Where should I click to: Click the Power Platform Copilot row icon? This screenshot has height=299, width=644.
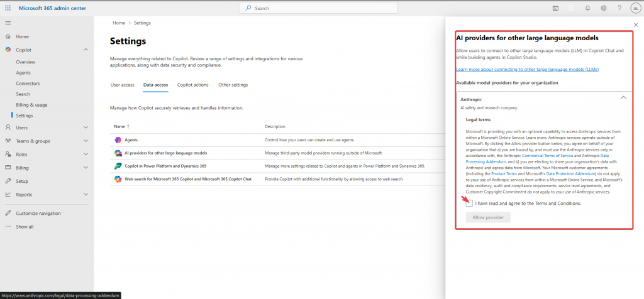[x=118, y=166]
